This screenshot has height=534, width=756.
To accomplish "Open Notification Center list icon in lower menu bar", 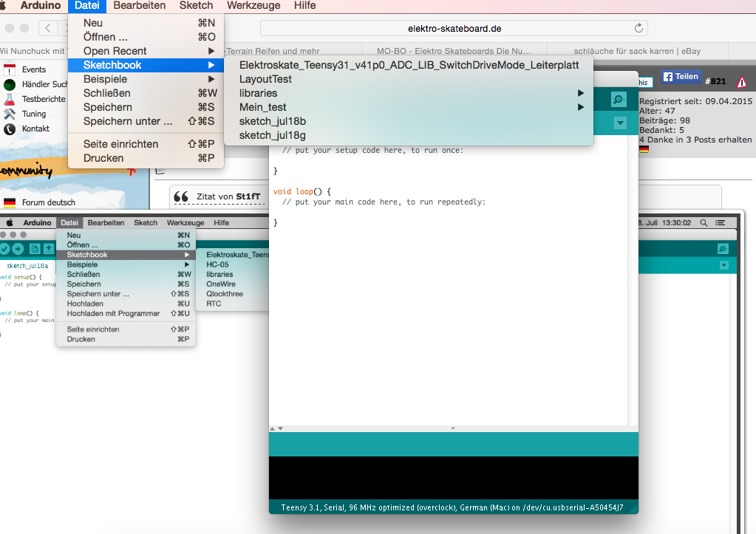I will point(721,222).
